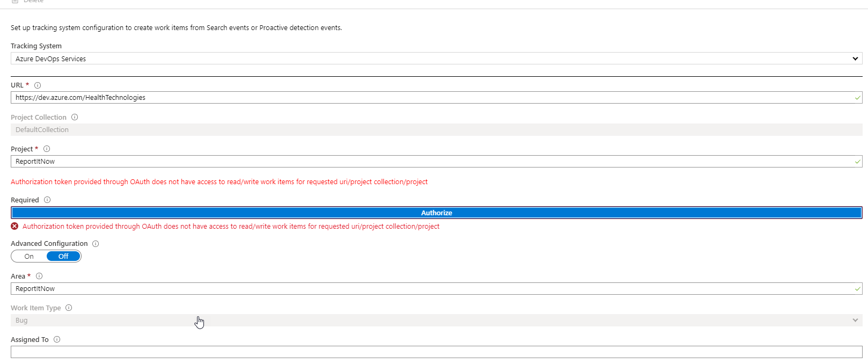Image resolution: width=868 pixels, height=364 pixels.
Task: Click the red OAuth error text above Required
Action: click(x=219, y=182)
